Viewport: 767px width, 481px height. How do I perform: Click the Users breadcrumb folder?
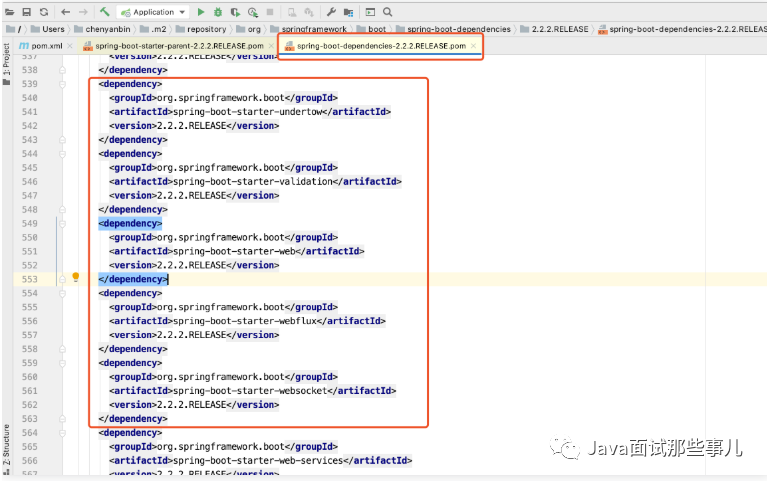48,29
